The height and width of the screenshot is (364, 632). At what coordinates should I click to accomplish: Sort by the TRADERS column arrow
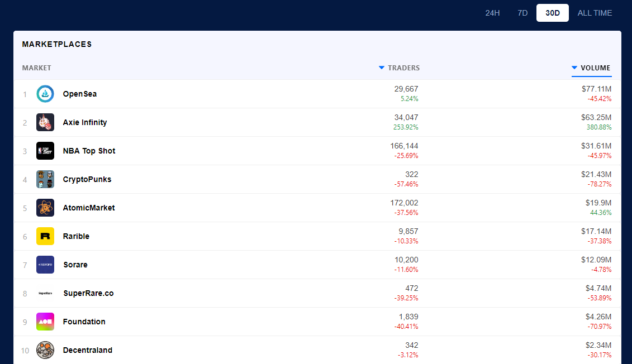(382, 68)
